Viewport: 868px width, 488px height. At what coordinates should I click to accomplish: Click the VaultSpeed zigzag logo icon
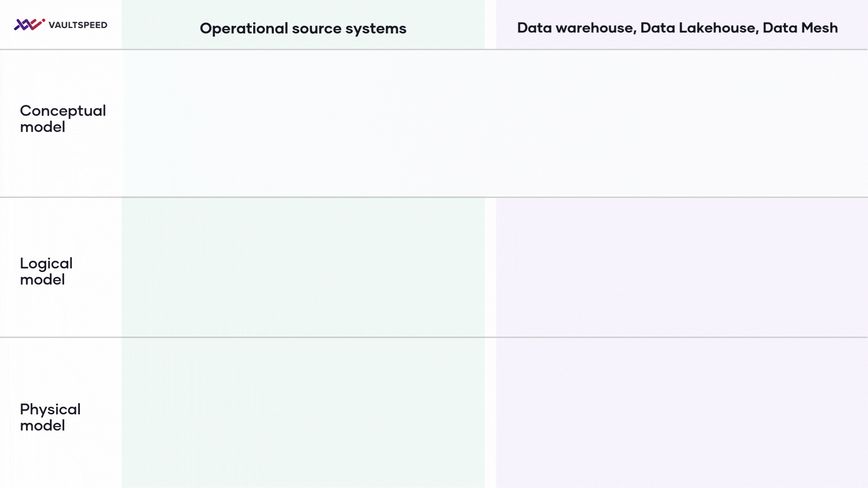pyautogui.click(x=28, y=24)
